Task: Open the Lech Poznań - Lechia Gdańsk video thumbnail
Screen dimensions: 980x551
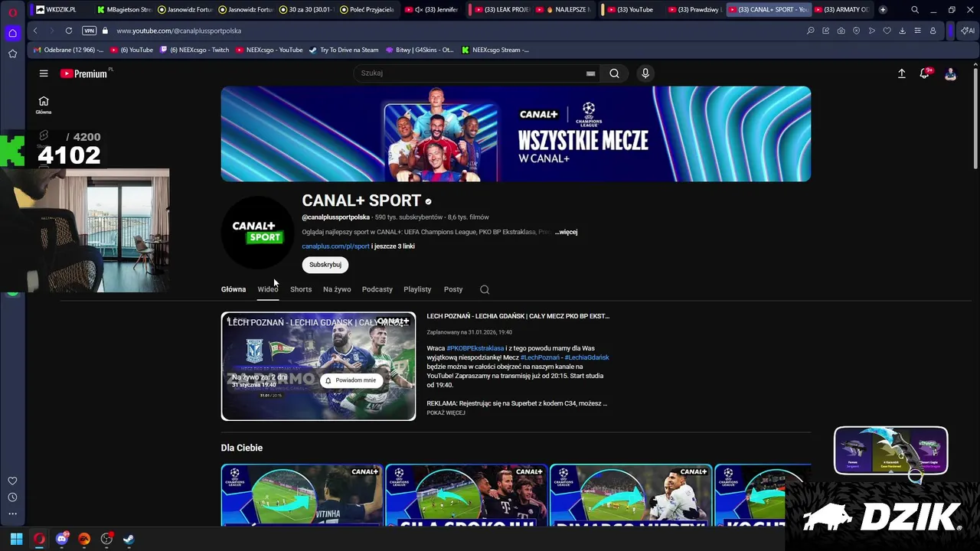Action: point(318,366)
